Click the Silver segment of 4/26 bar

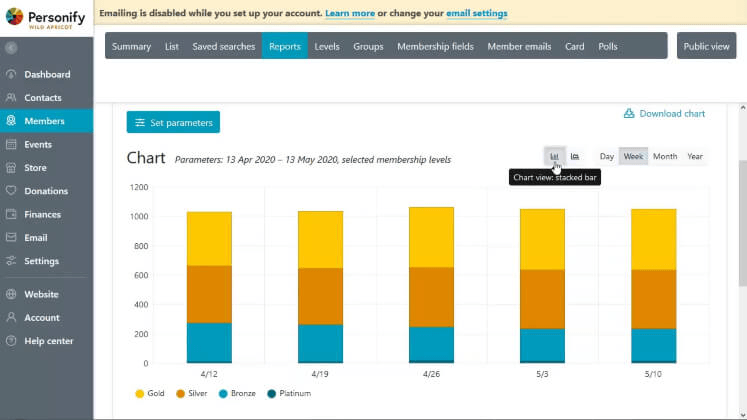coord(432,297)
